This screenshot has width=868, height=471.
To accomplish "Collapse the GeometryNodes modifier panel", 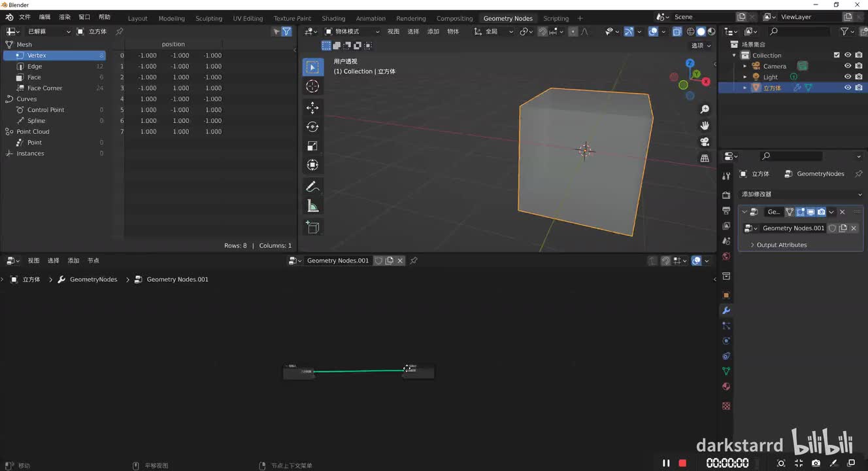I will 744,212.
